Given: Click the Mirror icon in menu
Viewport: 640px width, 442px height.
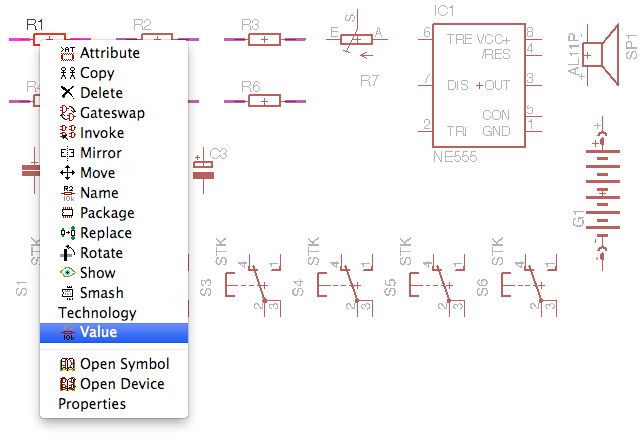Looking at the screenshot, I should tap(68, 153).
